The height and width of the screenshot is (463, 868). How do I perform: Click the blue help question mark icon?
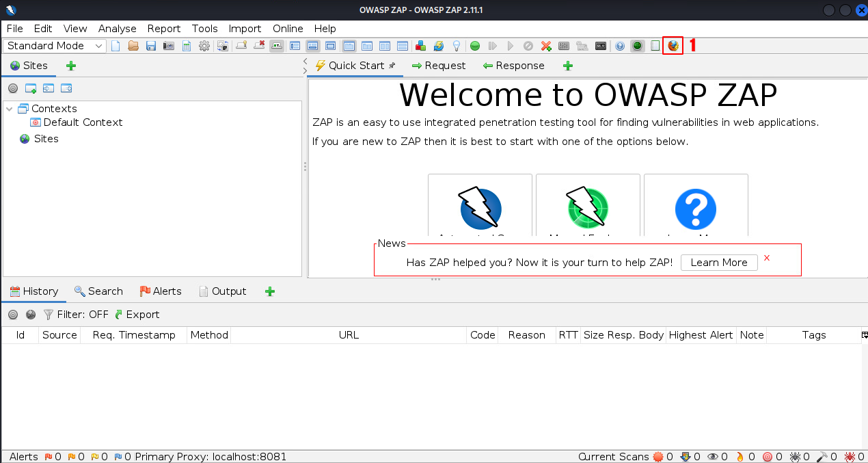pyautogui.click(x=620, y=46)
